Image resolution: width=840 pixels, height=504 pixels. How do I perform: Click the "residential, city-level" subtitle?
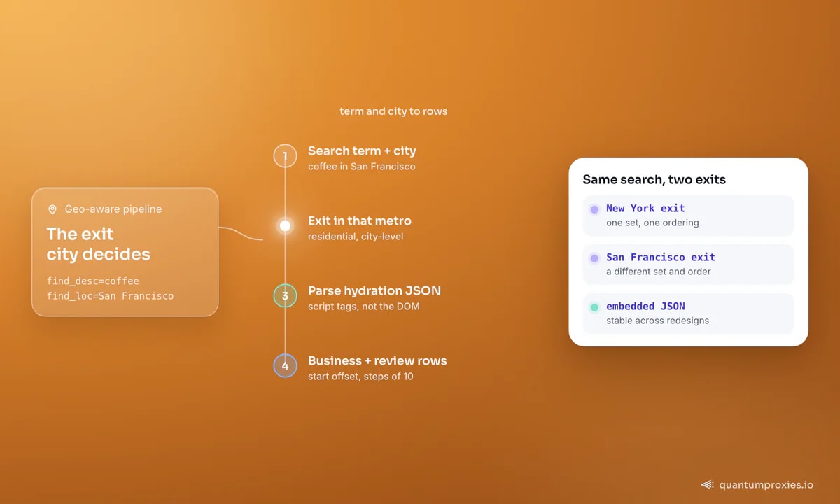point(356,237)
